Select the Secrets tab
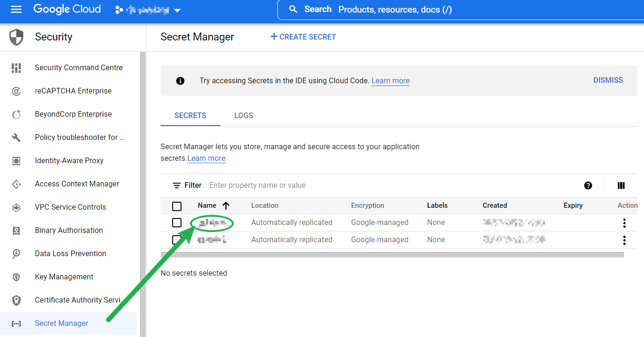The width and height of the screenshot is (644, 337). (x=190, y=115)
